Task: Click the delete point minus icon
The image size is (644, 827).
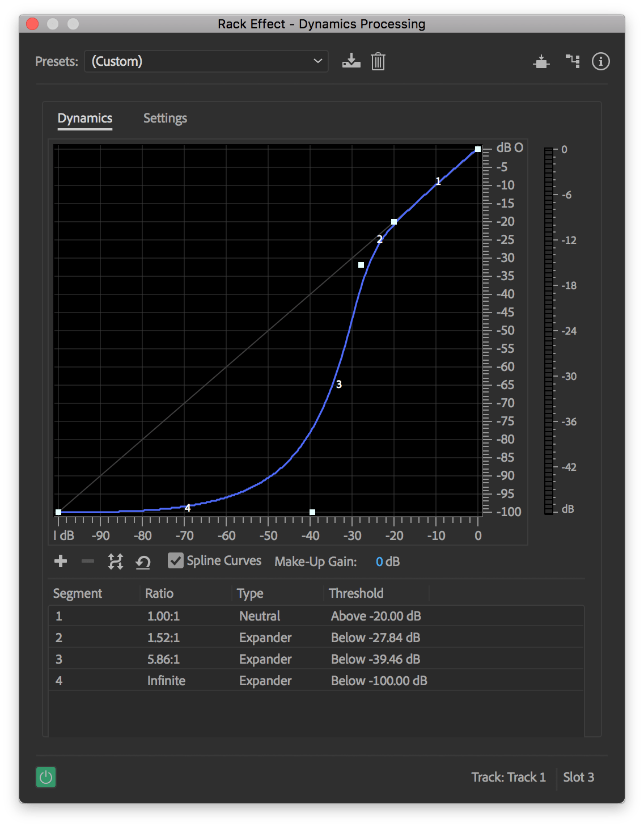Action: (x=88, y=562)
